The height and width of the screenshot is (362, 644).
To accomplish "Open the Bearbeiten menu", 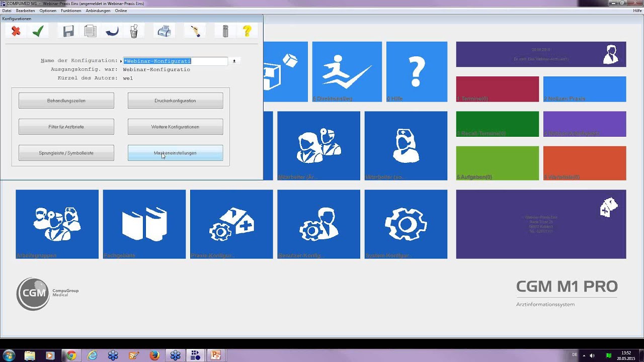I will (x=26, y=11).
